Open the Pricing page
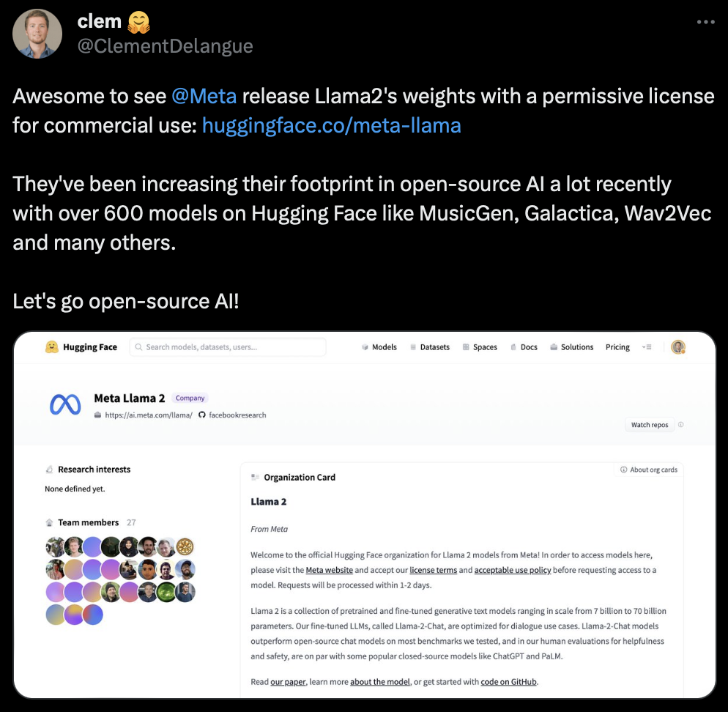 617,347
